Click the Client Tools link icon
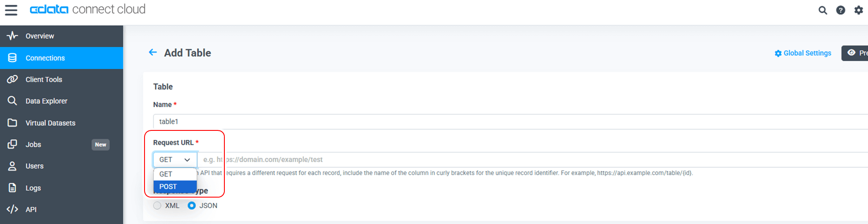868x224 pixels. (12, 79)
